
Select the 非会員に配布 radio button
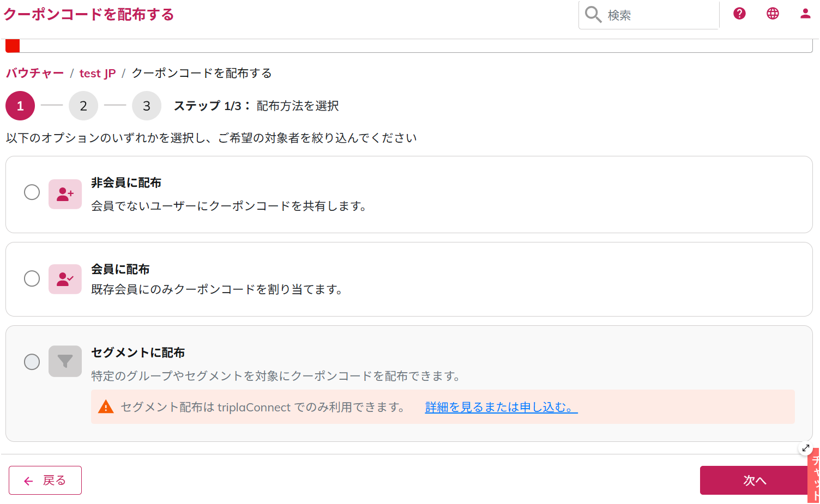click(32, 192)
